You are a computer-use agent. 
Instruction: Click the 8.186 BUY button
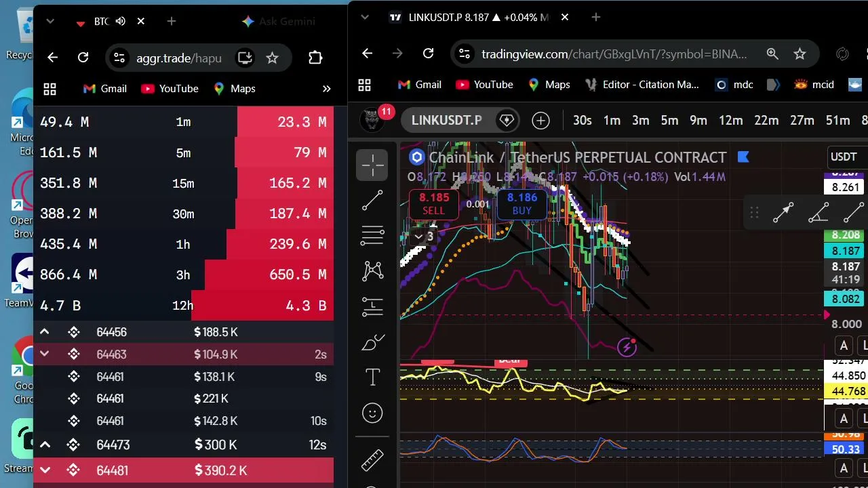(x=522, y=203)
